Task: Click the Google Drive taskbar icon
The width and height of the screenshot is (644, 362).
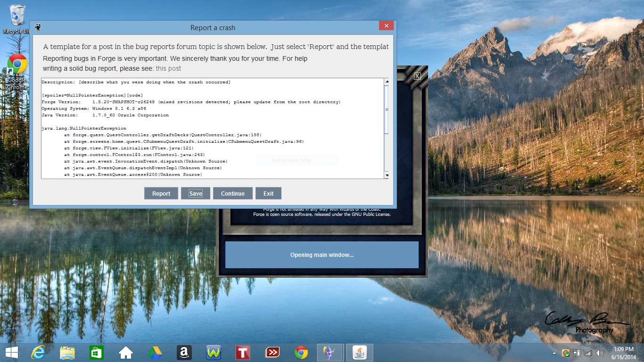Action: tap(155, 353)
